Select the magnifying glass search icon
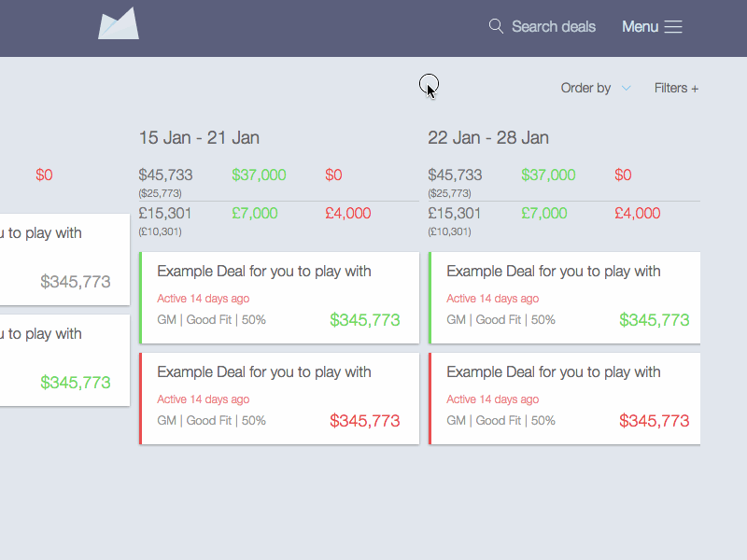 tap(496, 26)
